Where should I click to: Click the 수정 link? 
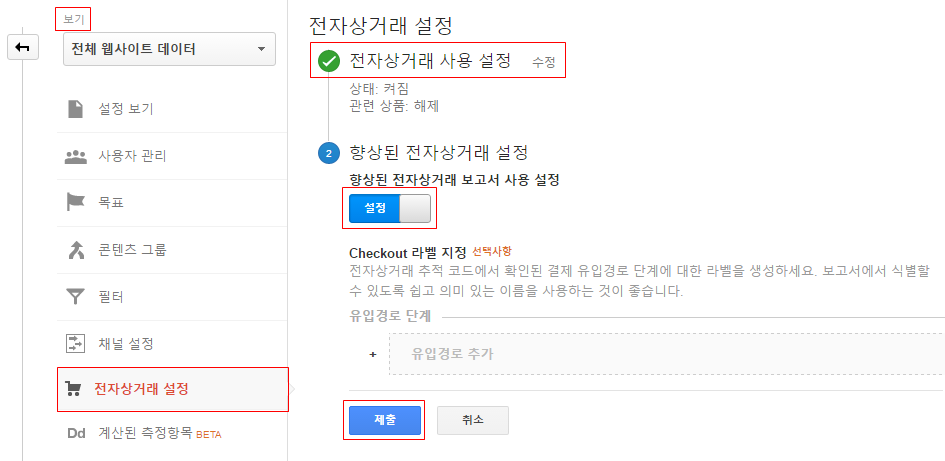(x=544, y=62)
